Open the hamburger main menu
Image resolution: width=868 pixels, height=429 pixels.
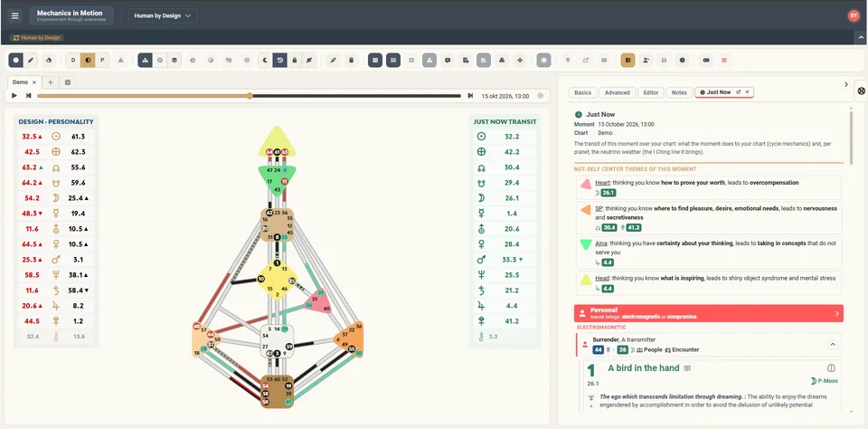(x=15, y=15)
